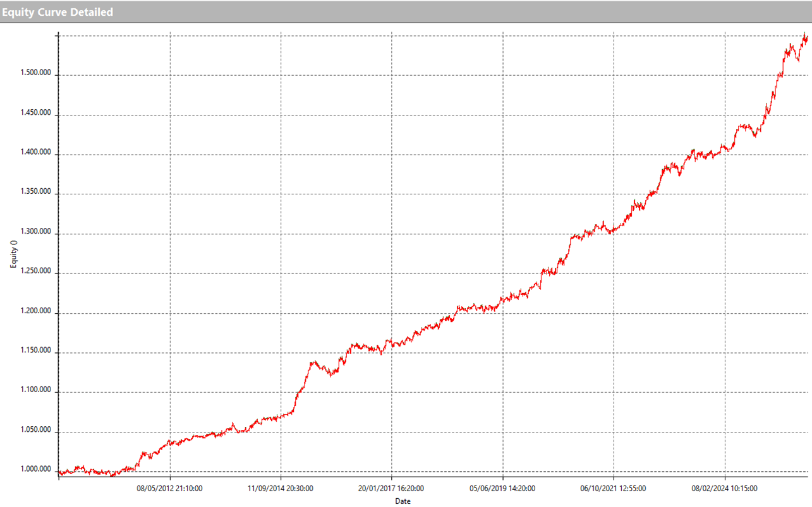Click the 08/05/2012 21:10:00 date label

click(170, 488)
